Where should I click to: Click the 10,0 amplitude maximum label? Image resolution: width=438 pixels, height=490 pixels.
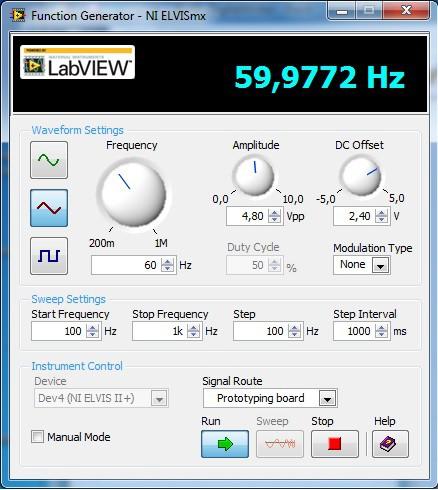pos(293,199)
